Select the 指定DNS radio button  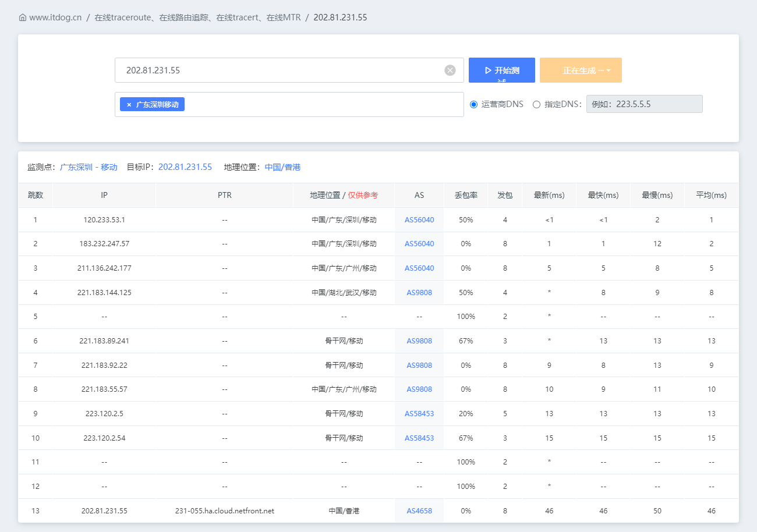(x=536, y=105)
